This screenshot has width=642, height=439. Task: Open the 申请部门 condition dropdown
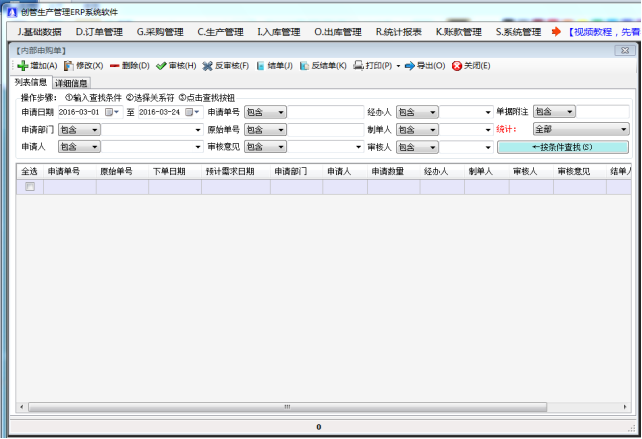coord(95,129)
